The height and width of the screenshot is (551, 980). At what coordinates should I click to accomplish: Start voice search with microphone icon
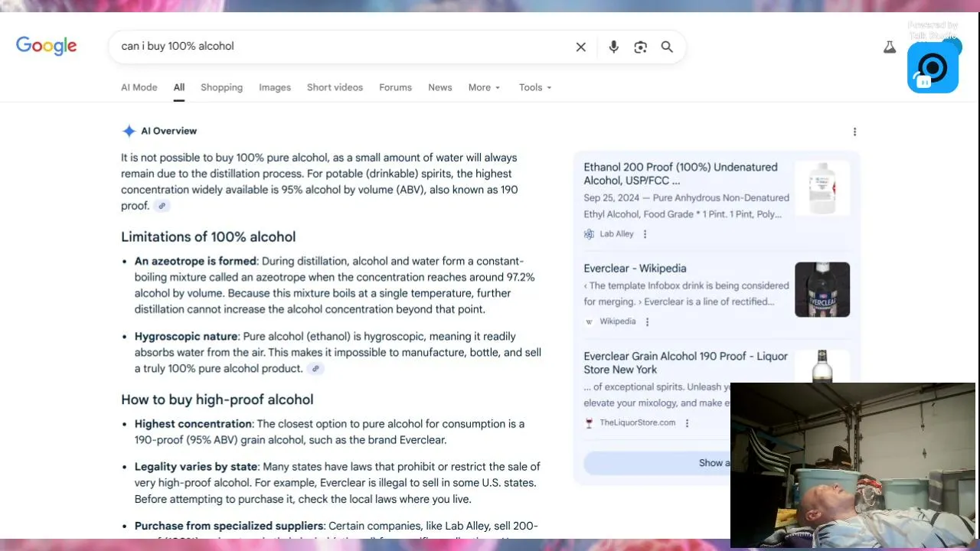(613, 47)
